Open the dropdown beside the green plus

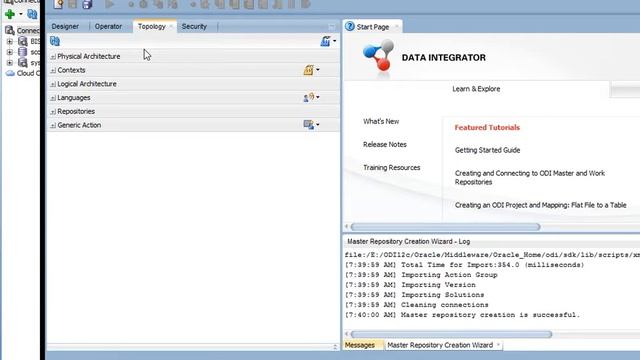point(21,14)
